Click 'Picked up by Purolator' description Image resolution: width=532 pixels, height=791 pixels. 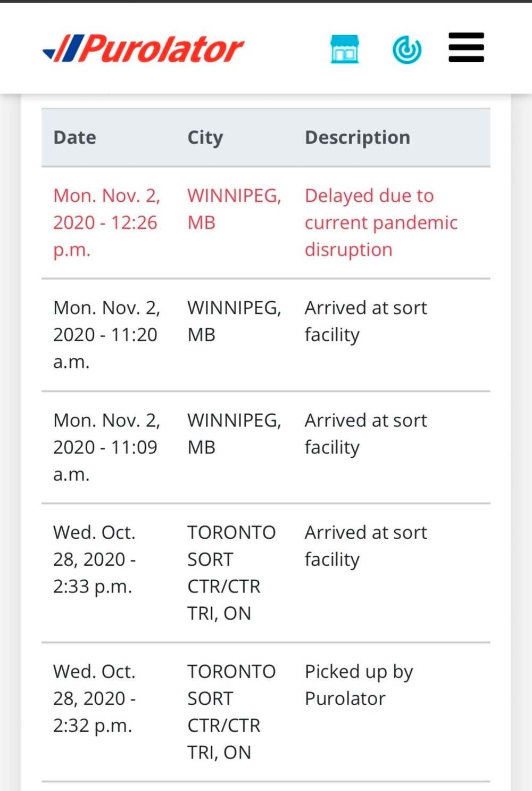click(359, 685)
